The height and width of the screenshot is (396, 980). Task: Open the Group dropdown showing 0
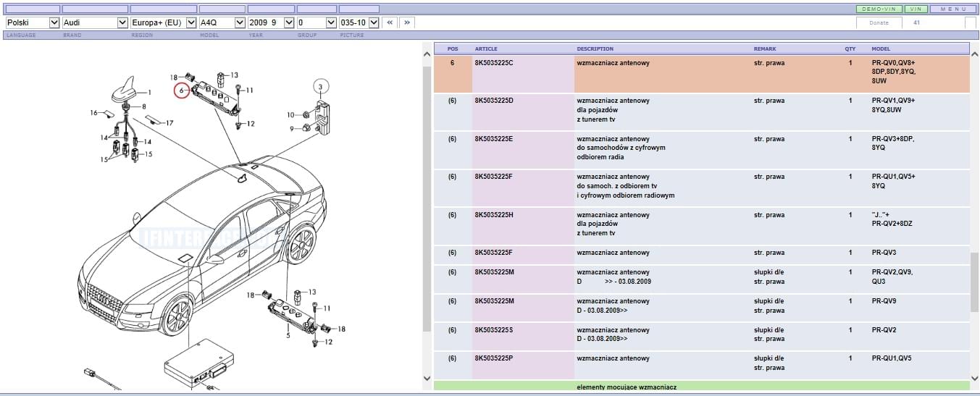click(317, 22)
